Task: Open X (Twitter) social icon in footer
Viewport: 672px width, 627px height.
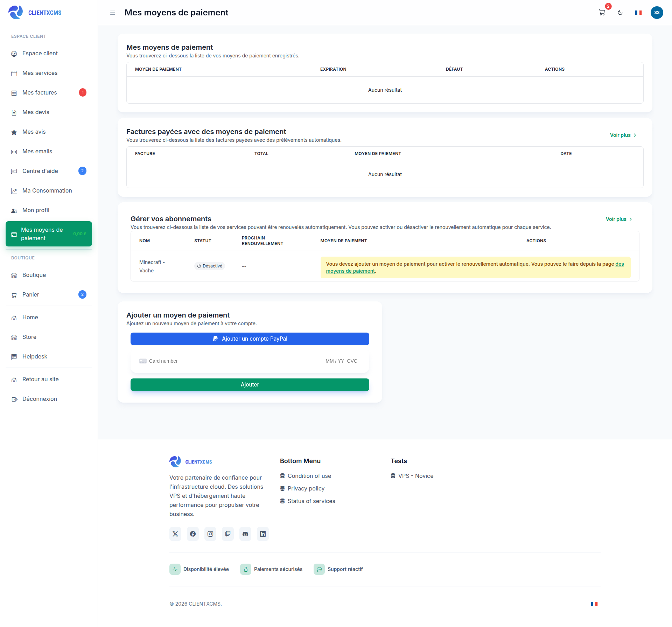Action: click(175, 534)
